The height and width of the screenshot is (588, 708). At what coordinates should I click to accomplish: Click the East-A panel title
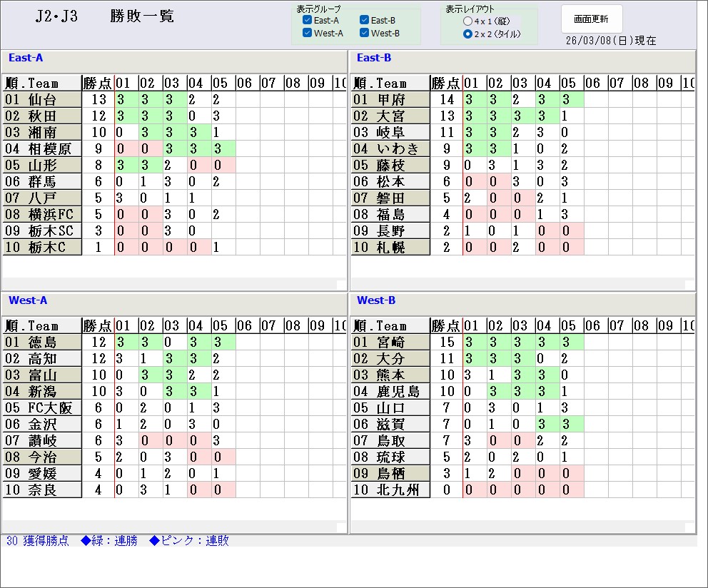click(26, 59)
